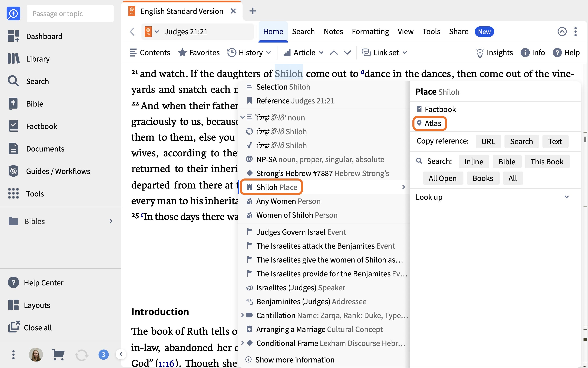Expand the Bibles folder
Viewport: 588px width, 368px height.
[x=111, y=221]
